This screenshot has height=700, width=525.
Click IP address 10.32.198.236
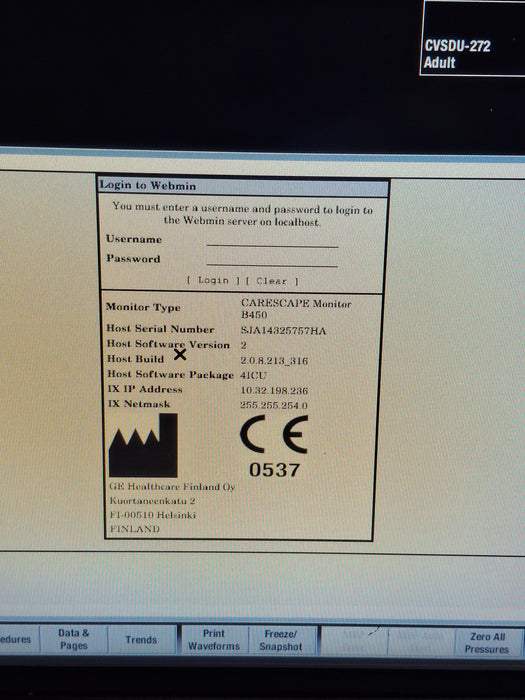274,391
